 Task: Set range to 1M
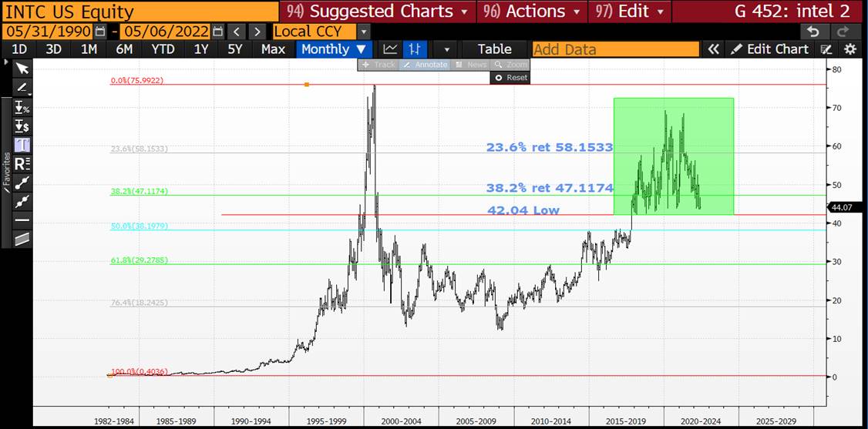[x=89, y=49]
